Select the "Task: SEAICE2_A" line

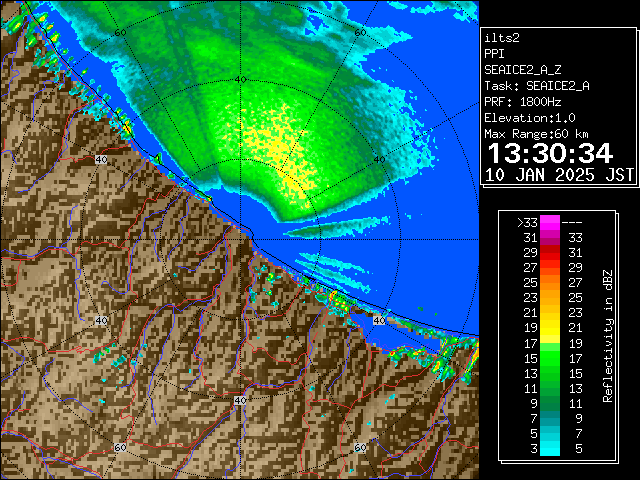click(x=537, y=86)
